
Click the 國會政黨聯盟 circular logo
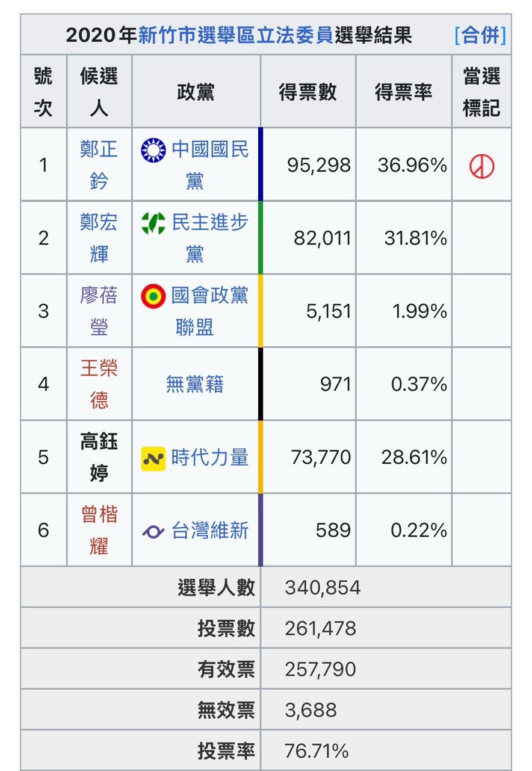[x=153, y=296]
